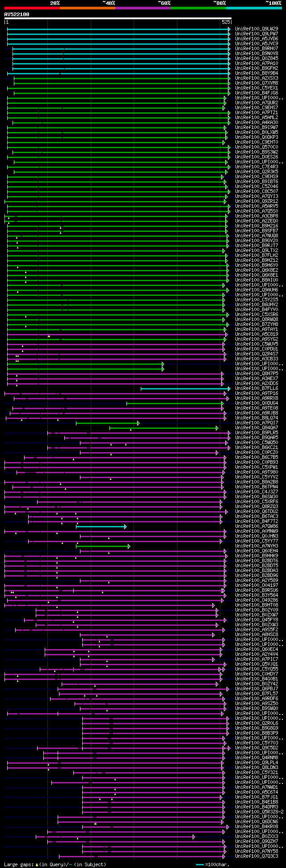The height and width of the screenshot is (868, 286).
Task: Select the UniRef100_C8C507 label
Action: [257, 191]
